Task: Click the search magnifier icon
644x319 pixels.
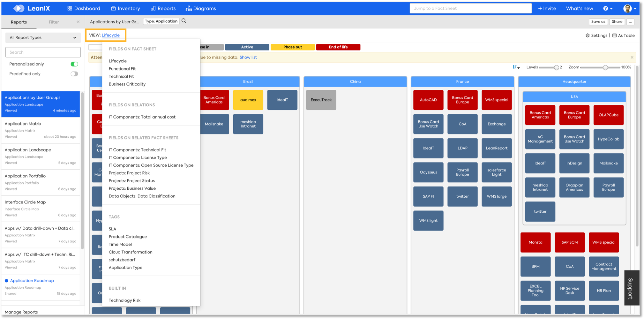Action: coord(184,21)
